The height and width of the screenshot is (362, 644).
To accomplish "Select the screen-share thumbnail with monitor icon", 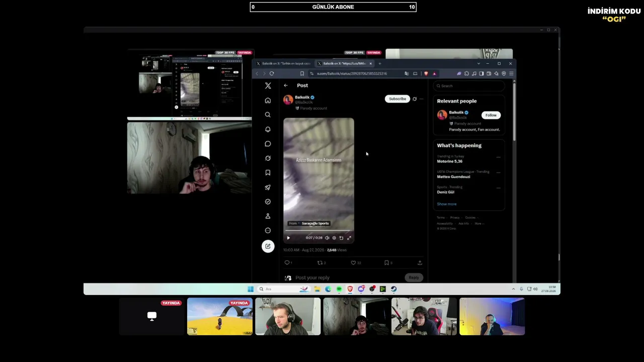I will point(152,316).
